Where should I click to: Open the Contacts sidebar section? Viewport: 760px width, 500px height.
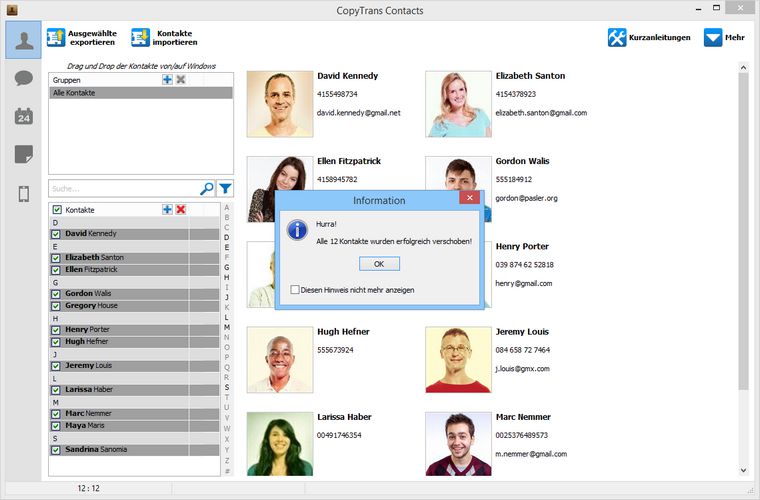point(23,40)
